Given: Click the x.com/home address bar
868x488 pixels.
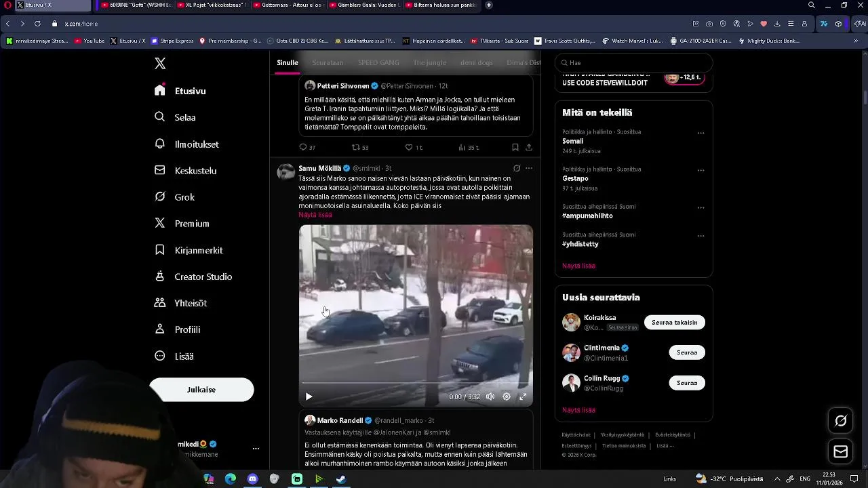Looking at the screenshot, I should 81,24.
